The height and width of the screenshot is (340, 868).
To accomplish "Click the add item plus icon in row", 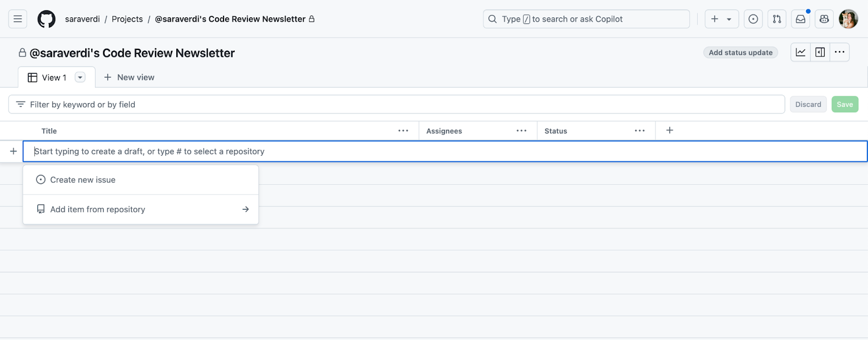I will coord(14,152).
